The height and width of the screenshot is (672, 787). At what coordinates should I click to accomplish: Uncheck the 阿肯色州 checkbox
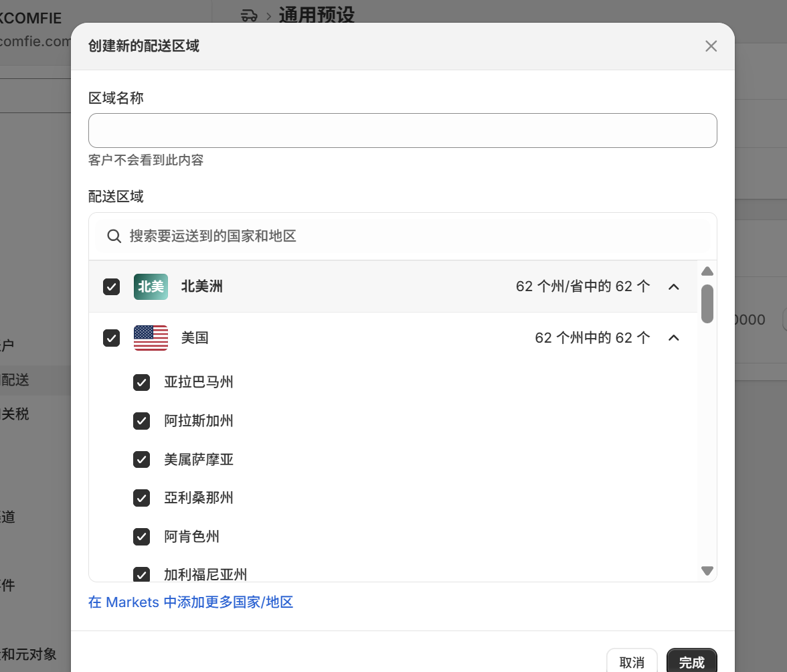142,537
